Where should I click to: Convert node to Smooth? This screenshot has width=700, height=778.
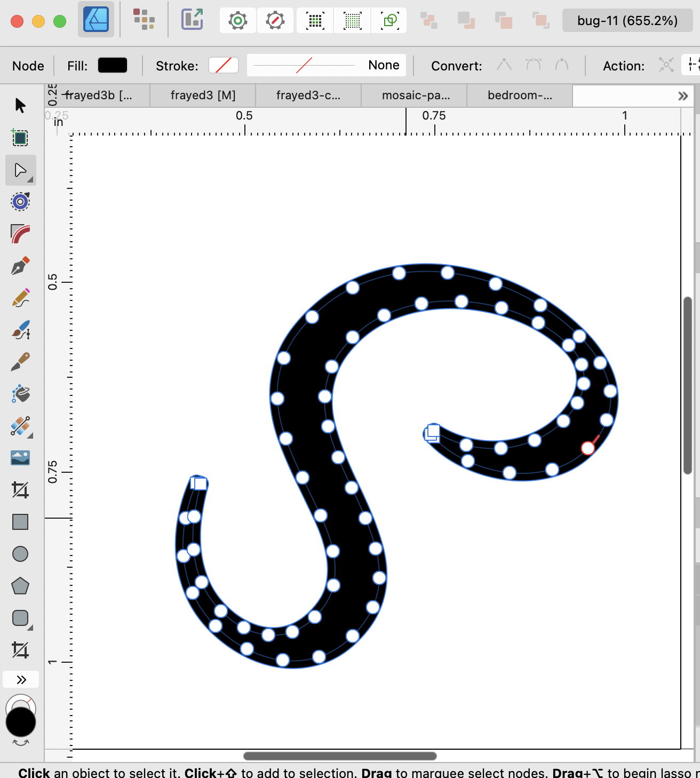[534, 65]
